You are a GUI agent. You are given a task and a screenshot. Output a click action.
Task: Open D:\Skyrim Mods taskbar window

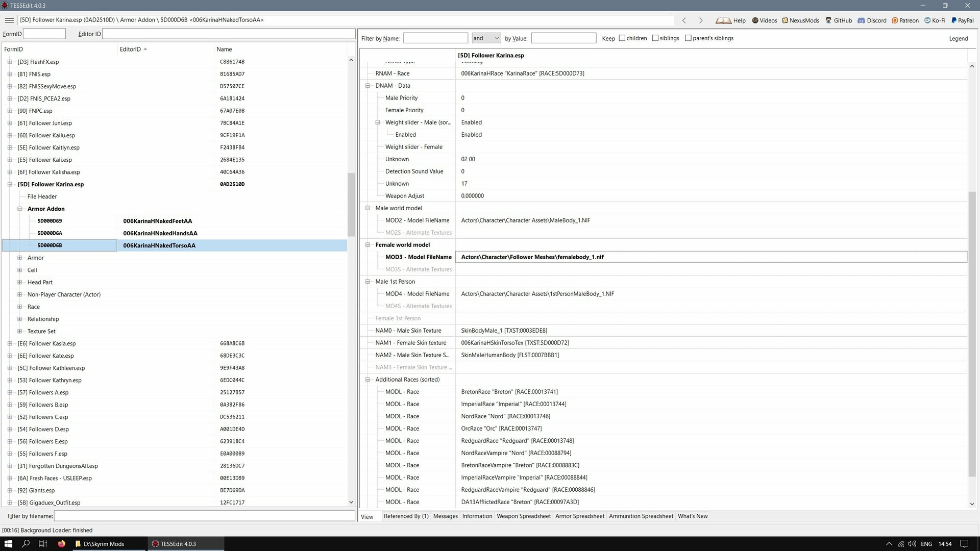coord(109,544)
